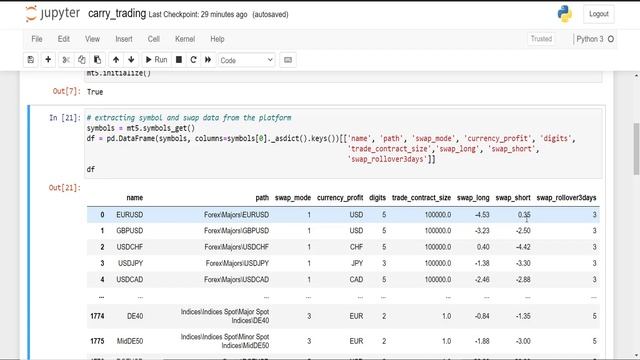Open the Insert menu
The width and height of the screenshot is (640, 360).
(x=124, y=39)
